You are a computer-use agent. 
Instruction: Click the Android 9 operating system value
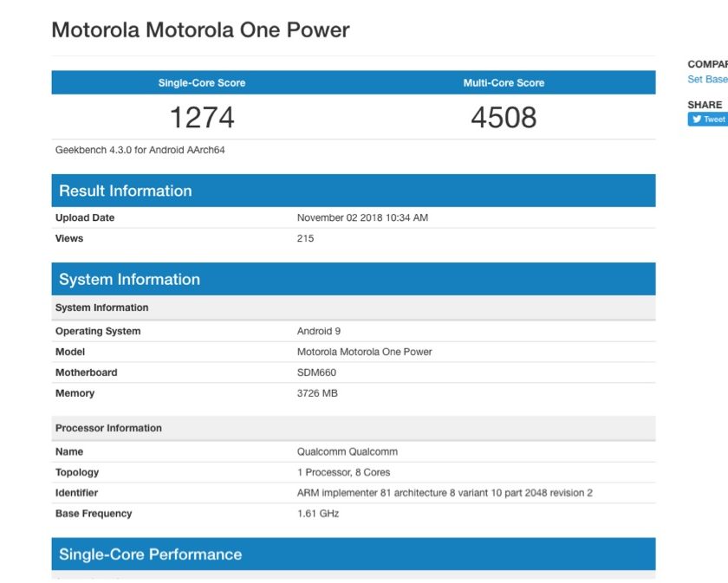[x=320, y=331]
